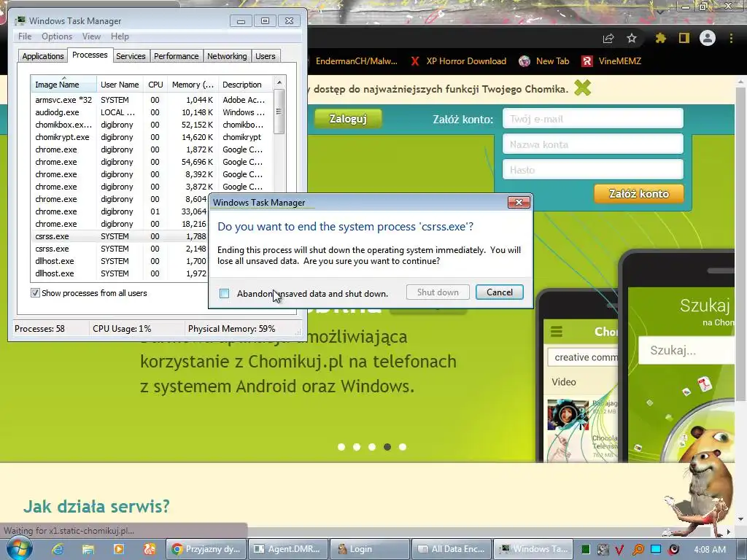Click the 4:08 AM system clock

coord(709,549)
